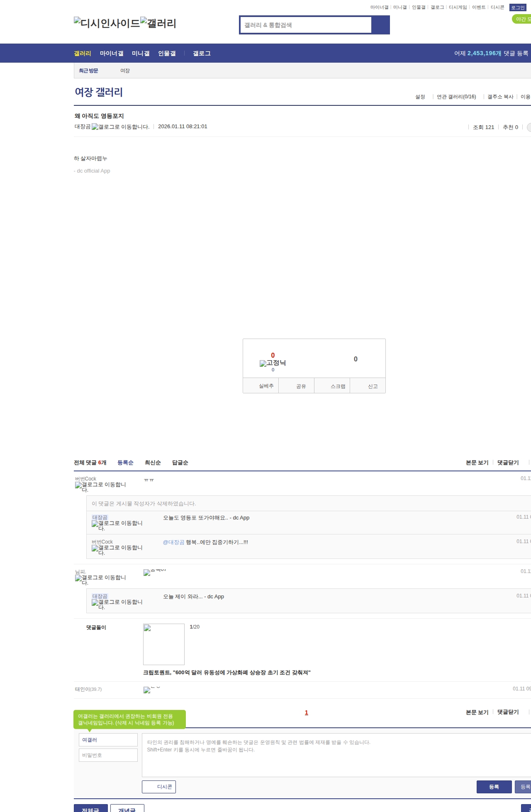Focus the 비밀번호 input field
Image resolution: width=531 pixels, height=812 pixels.
click(x=108, y=755)
